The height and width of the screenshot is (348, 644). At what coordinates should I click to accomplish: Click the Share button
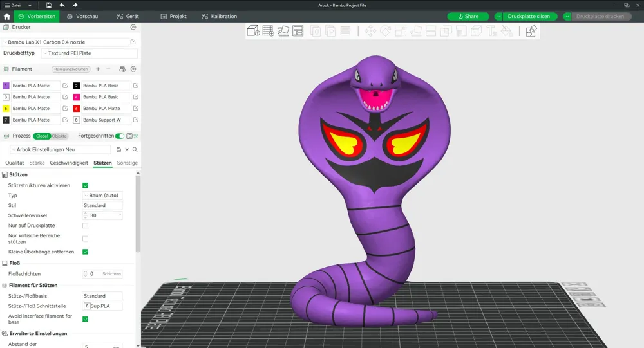coord(468,17)
